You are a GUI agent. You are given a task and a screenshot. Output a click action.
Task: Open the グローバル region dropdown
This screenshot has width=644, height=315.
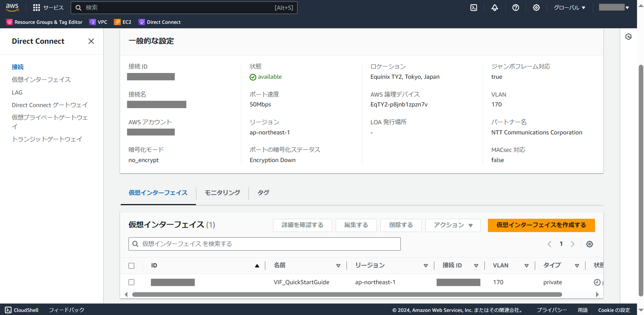point(569,8)
